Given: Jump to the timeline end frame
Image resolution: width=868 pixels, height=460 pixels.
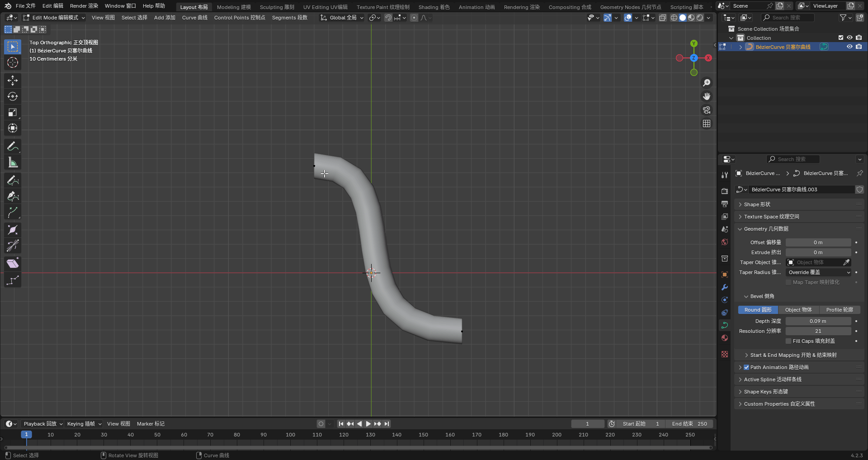Looking at the screenshot, I should 387,424.
